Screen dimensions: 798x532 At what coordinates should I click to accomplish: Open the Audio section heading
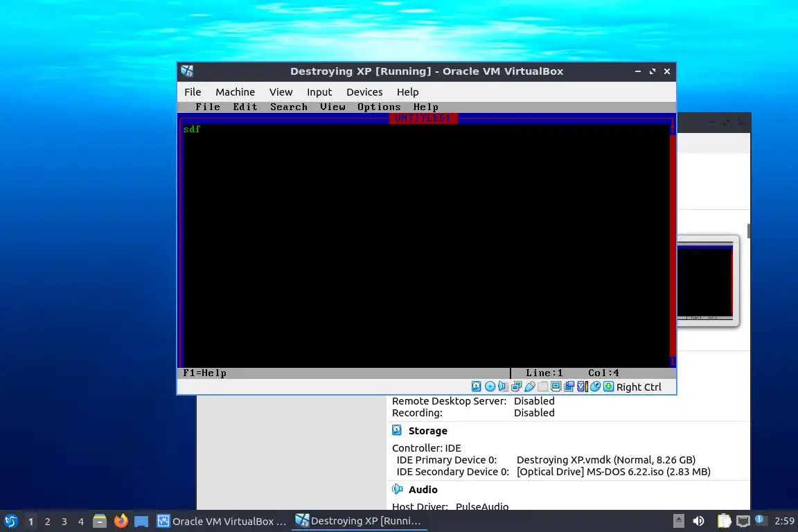(x=423, y=489)
